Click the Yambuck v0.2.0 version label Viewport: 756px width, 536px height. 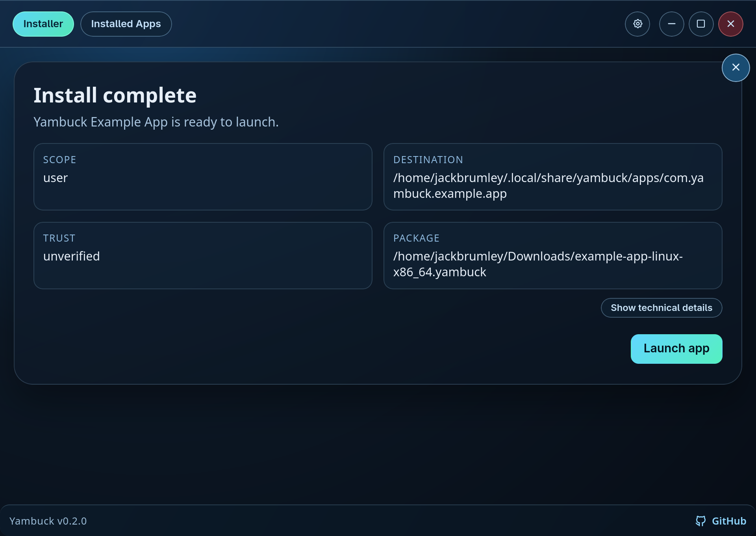(x=48, y=521)
